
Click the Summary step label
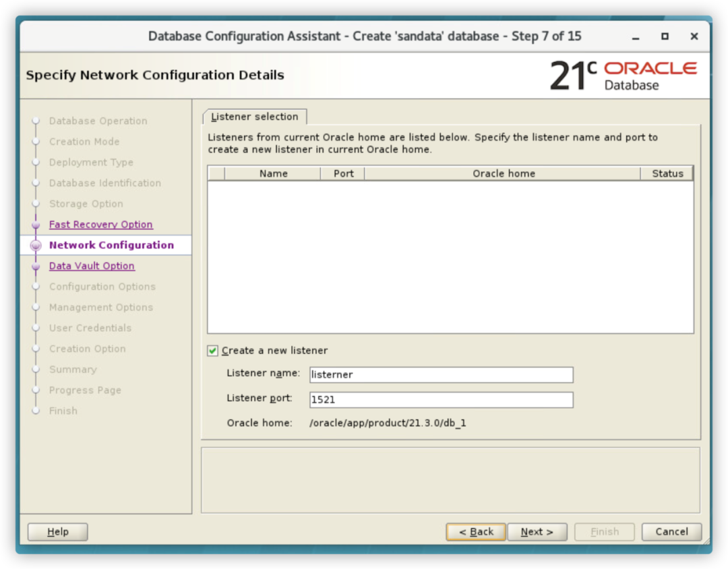coord(73,369)
